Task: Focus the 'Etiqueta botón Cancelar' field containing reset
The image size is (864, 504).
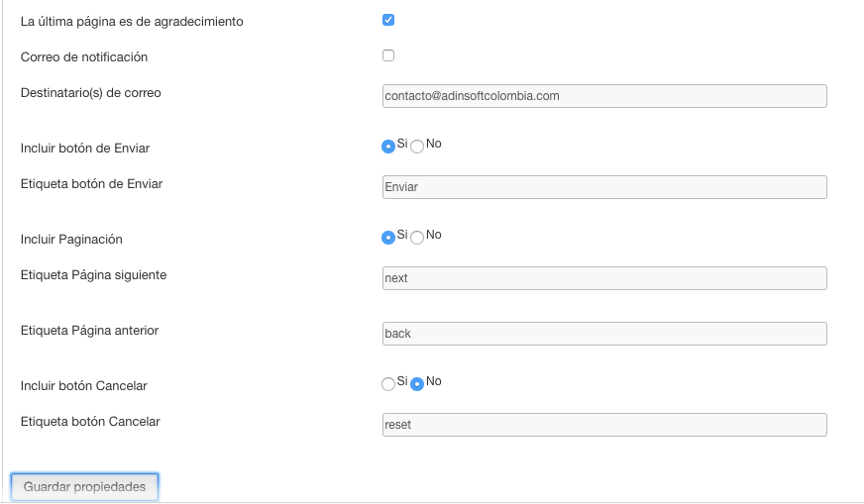Action: tap(604, 425)
